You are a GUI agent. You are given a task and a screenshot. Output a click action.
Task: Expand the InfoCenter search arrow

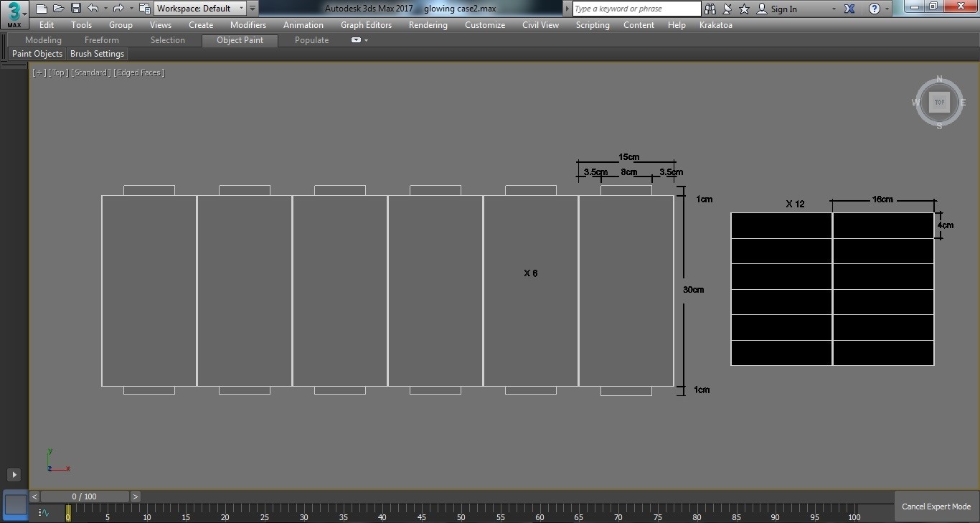pyautogui.click(x=567, y=9)
